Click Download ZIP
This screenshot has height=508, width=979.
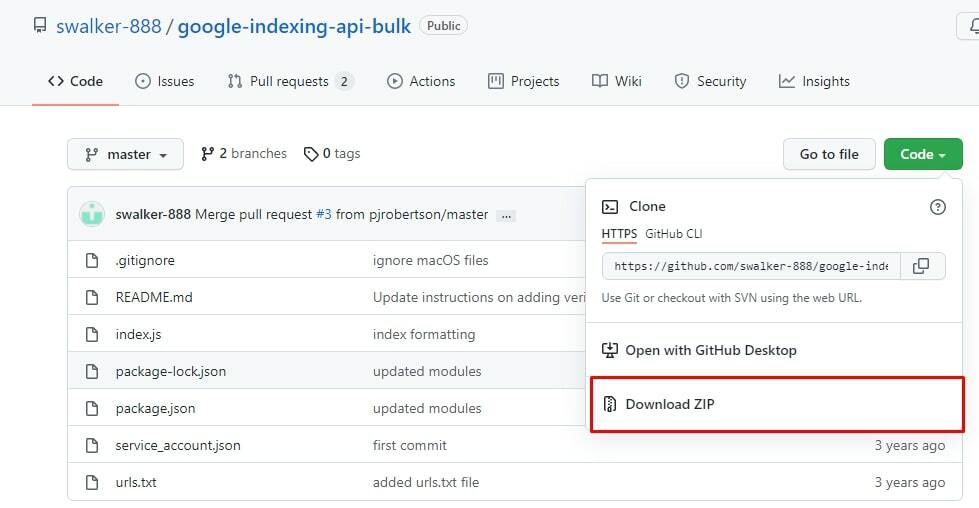tap(777, 404)
